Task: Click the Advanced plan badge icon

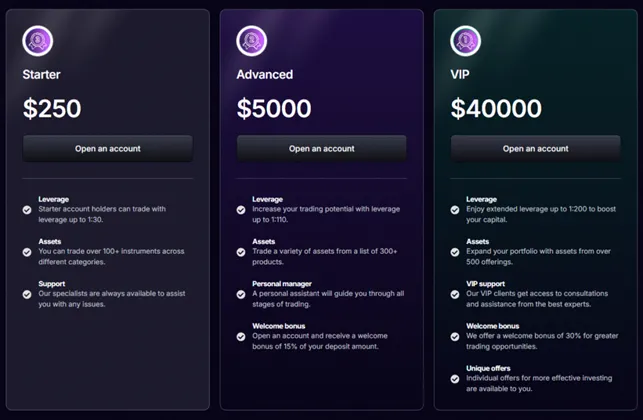Action: coord(252,41)
